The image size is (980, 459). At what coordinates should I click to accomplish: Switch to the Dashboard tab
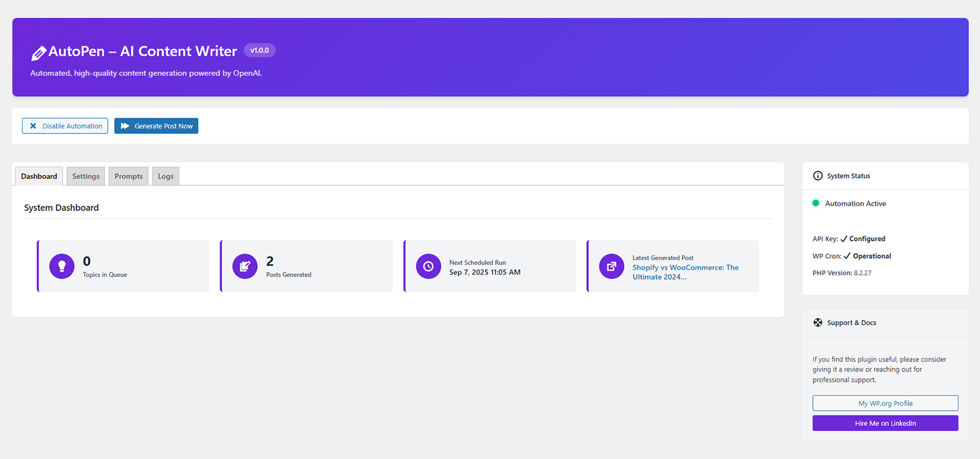click(39, 176)
